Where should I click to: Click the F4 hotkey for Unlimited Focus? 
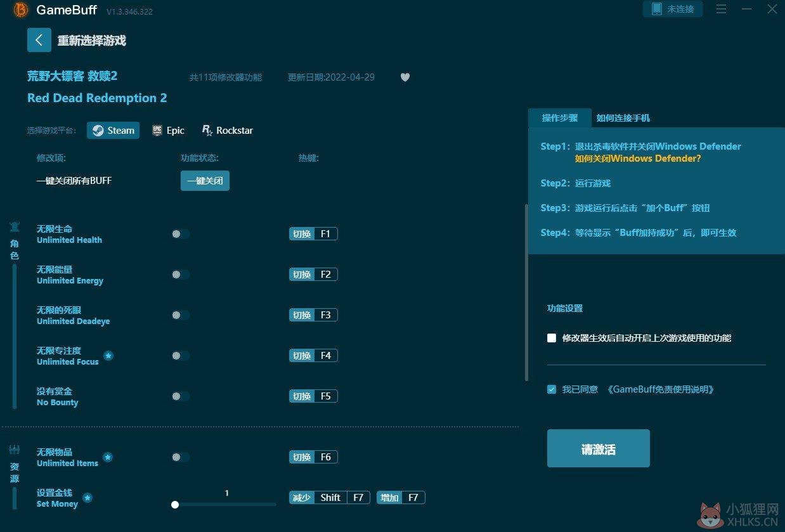click(313, 356)
